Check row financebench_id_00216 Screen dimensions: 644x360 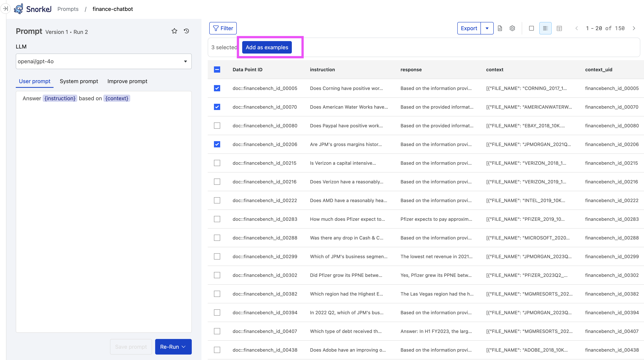pos(217,182)
